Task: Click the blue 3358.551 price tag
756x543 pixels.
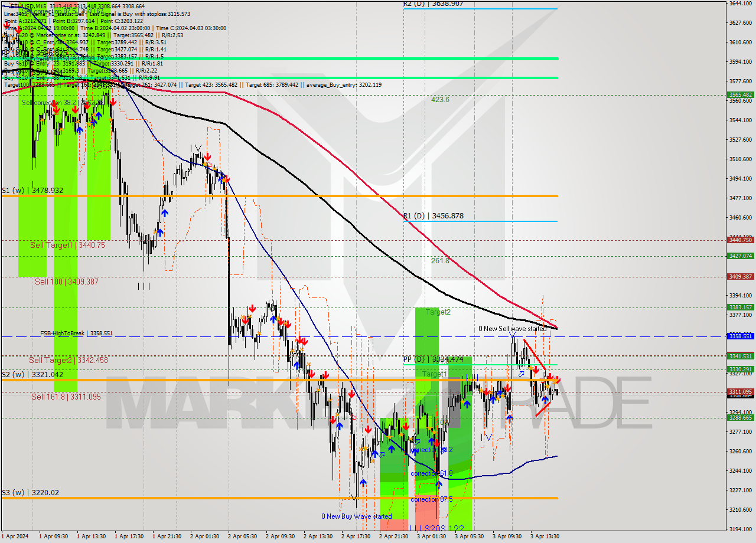Action: point(740,336)
